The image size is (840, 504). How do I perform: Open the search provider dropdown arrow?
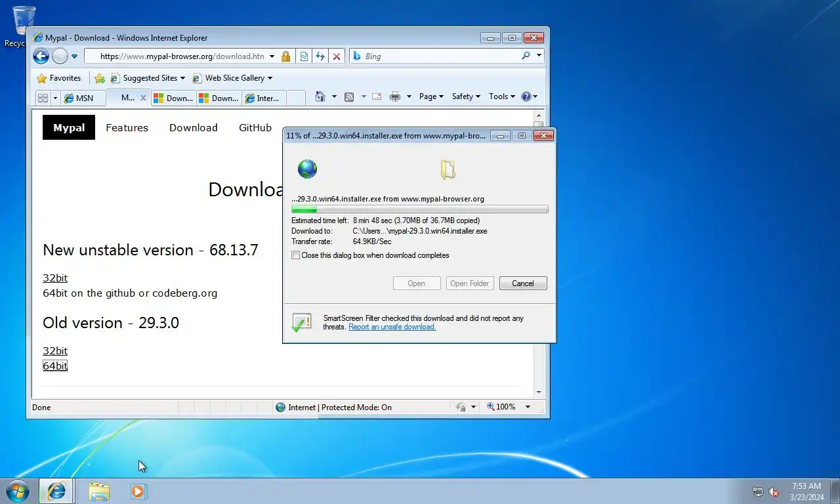click(539, 56)
